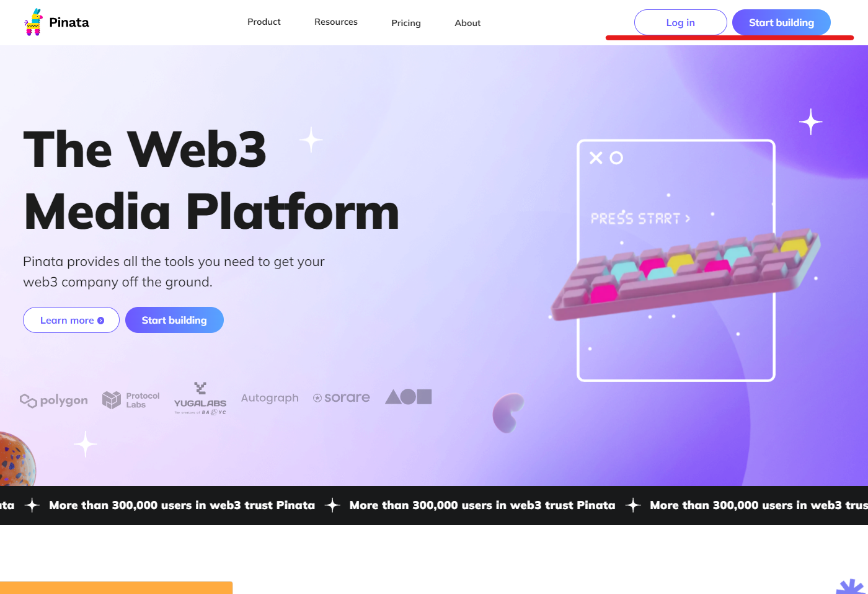Image resolution: width=868 pixels, height=594 pixels.
Task: Click the Pinata brand name text
Action: pyautogui.click(x=69, y=22)
